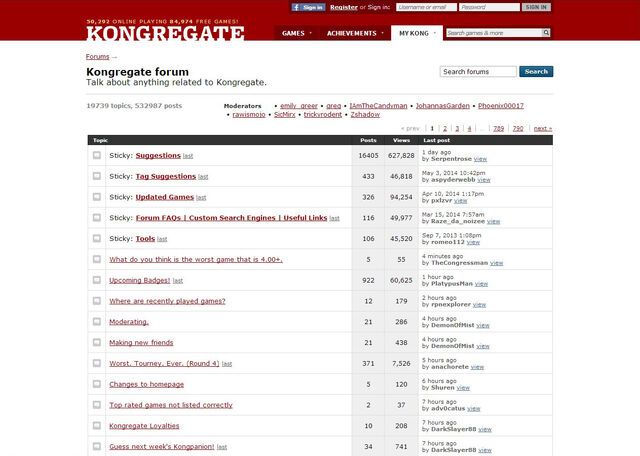Click the next page link
Image resolution: width=640 pixels, height=456 pixels.
[543, 129]
